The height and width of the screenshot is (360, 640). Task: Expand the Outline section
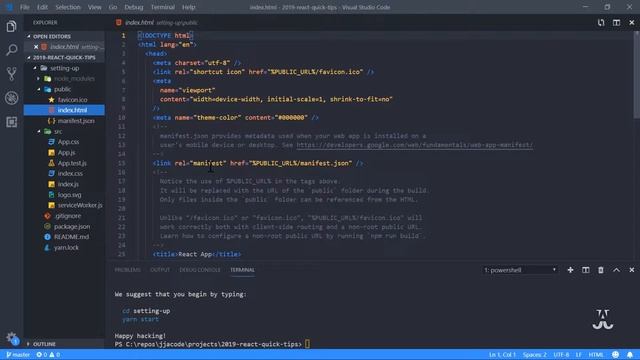point(64,344)
